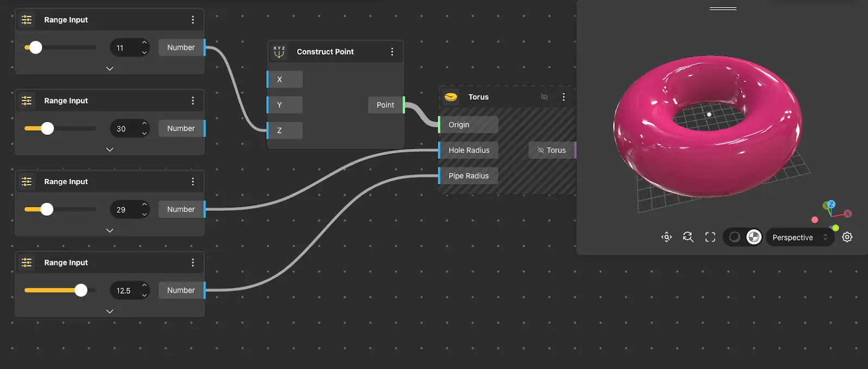This screenshot has height=369, width=868.
Task: Click the fullscreen frame icon in the viewer
Action: [x=710, y=237]
